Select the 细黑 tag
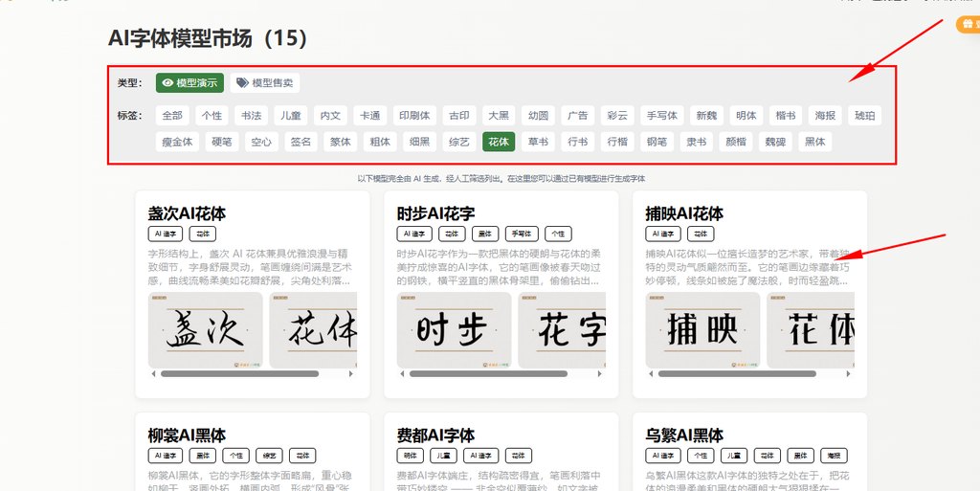This screenshot has width=980, height=491. [x=420, y=142]
